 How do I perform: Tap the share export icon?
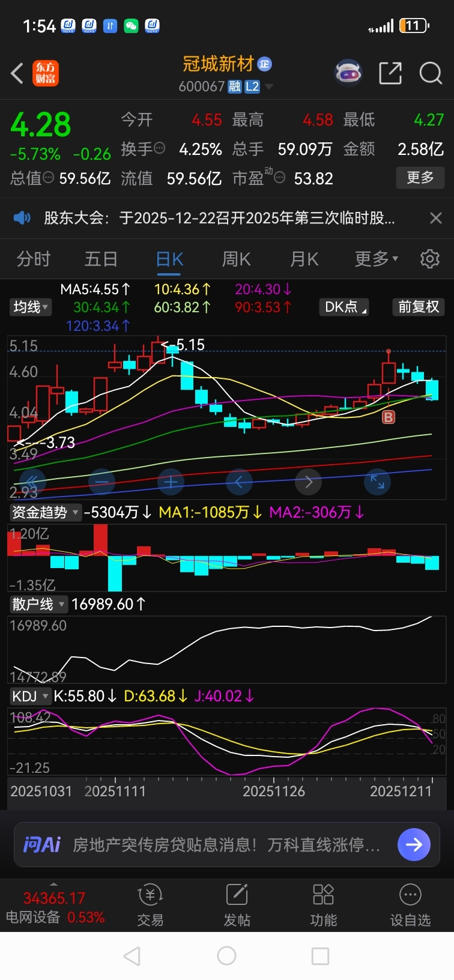[x=390, y=73]
